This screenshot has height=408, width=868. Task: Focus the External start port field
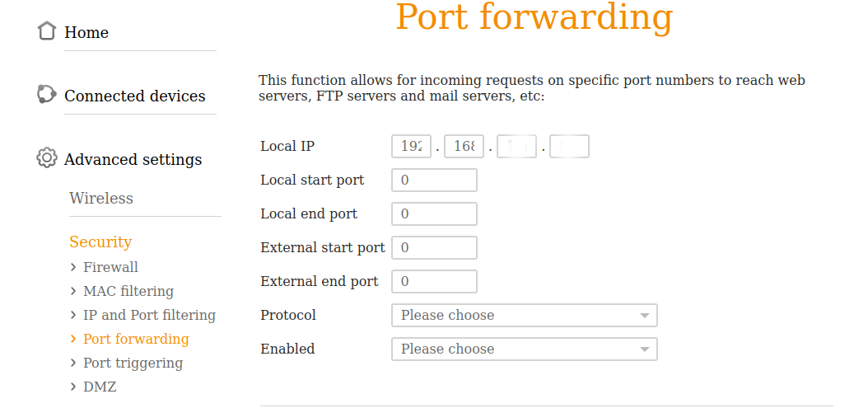[x=434, y=248]
